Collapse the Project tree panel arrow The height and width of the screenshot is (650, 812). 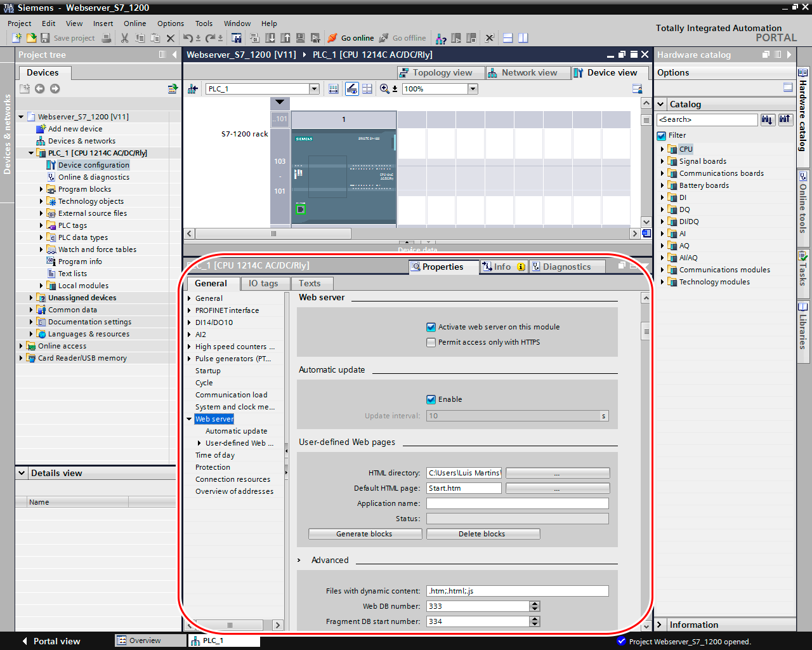(174, 55)
